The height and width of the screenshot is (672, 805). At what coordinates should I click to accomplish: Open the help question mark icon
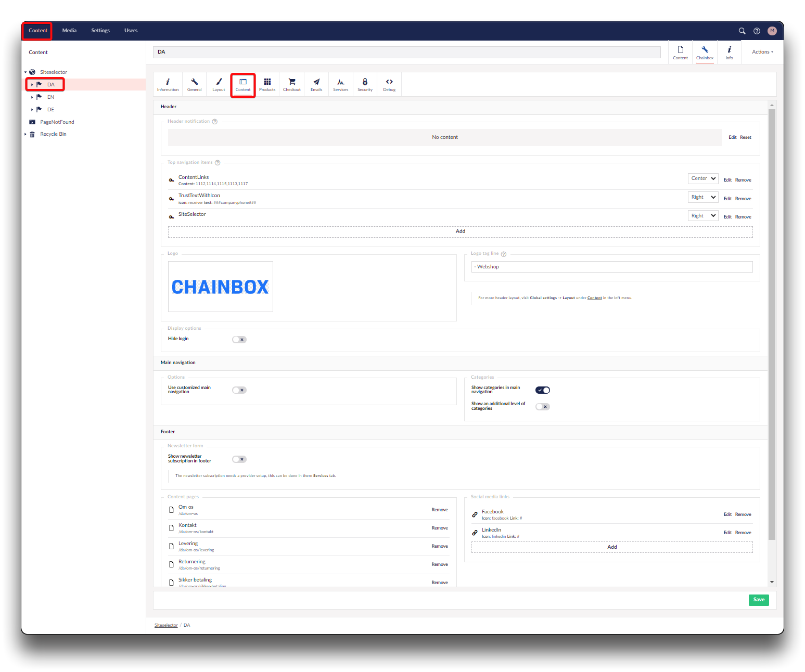point(757,31)
